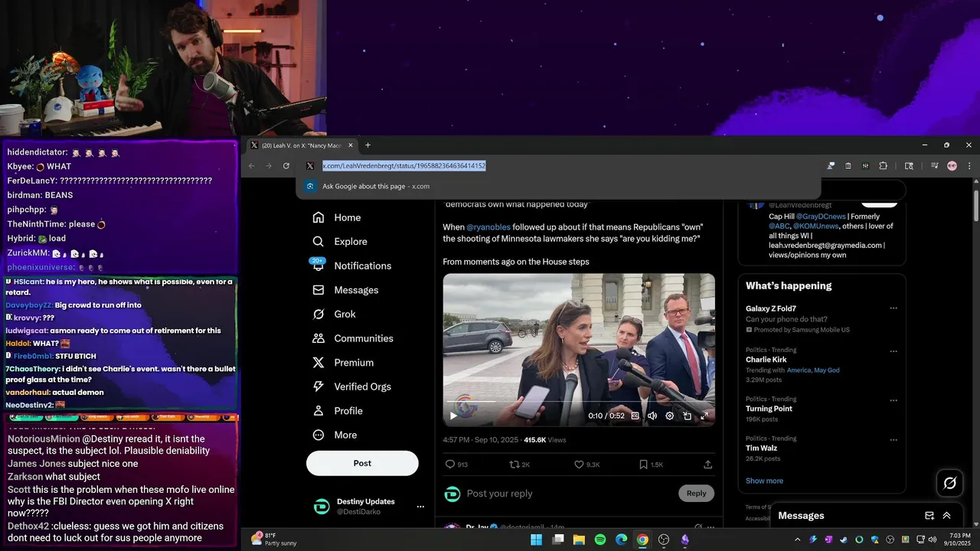Like the tweet showing 9.3K likes
The image size is (980, 551).
tap(587, 465)
